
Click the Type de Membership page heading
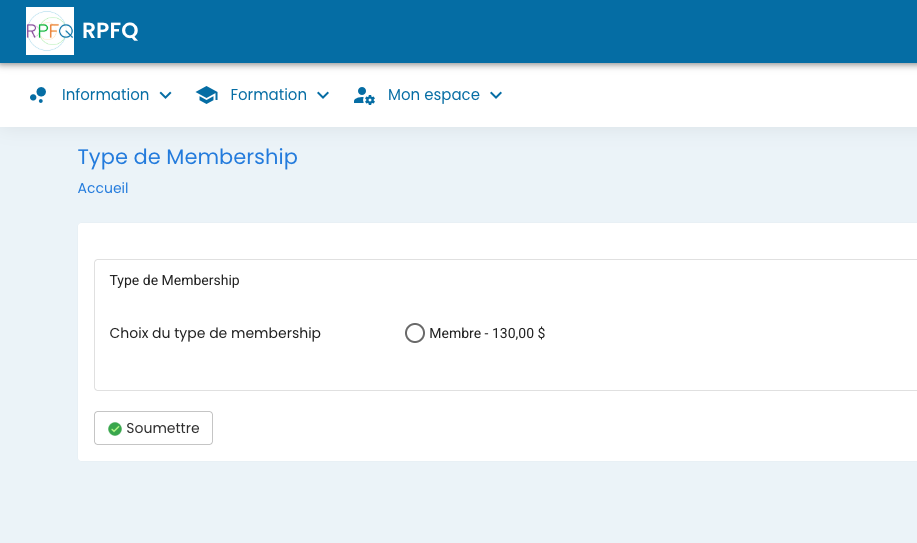(188, 157)
